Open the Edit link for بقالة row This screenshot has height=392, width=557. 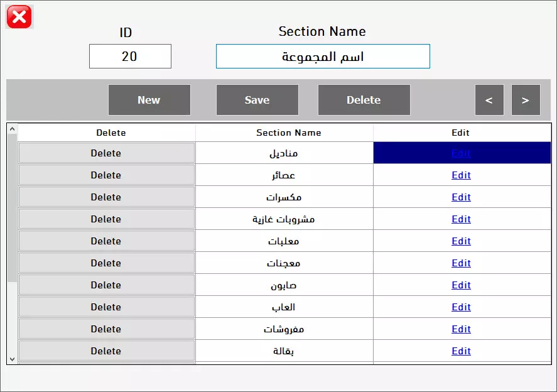tap(462, 351)
